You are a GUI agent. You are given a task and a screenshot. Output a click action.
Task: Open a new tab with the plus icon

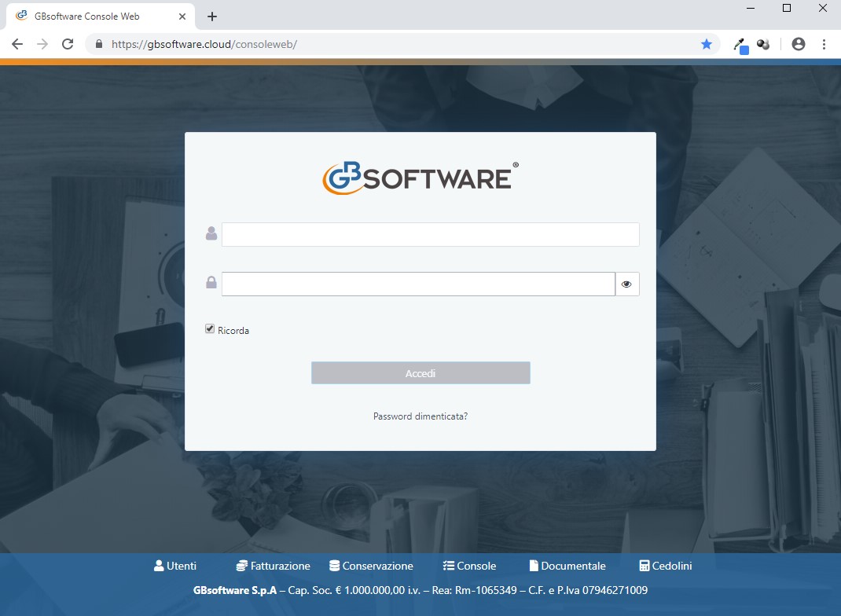coord(212,16)
